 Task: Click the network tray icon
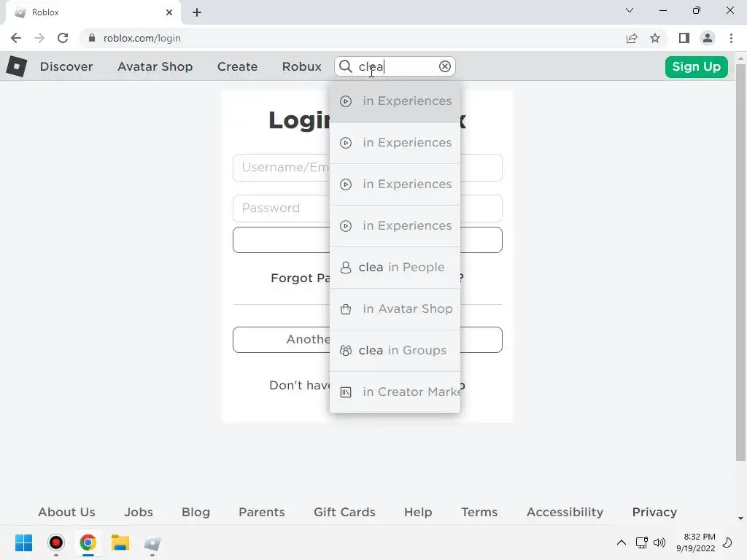642,542
